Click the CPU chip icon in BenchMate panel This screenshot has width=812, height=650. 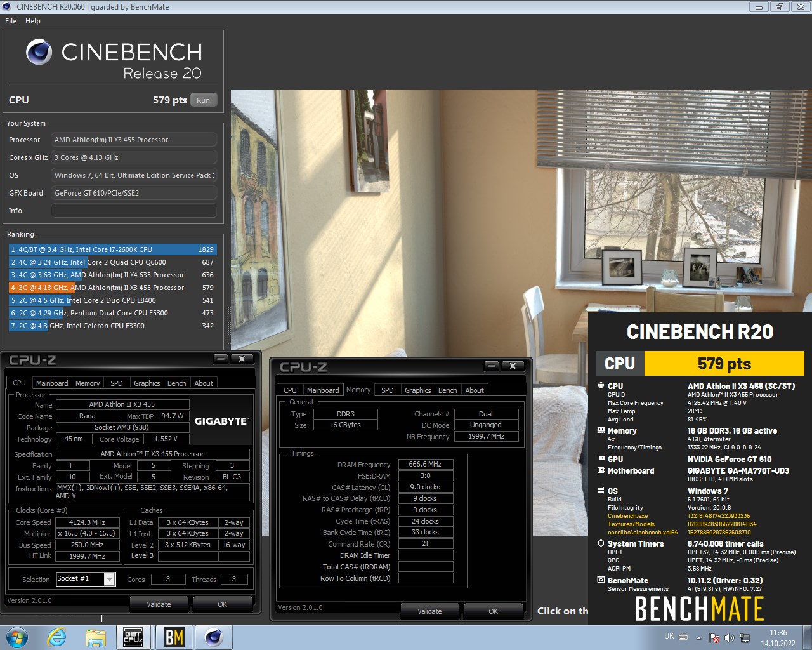[601, 386]
